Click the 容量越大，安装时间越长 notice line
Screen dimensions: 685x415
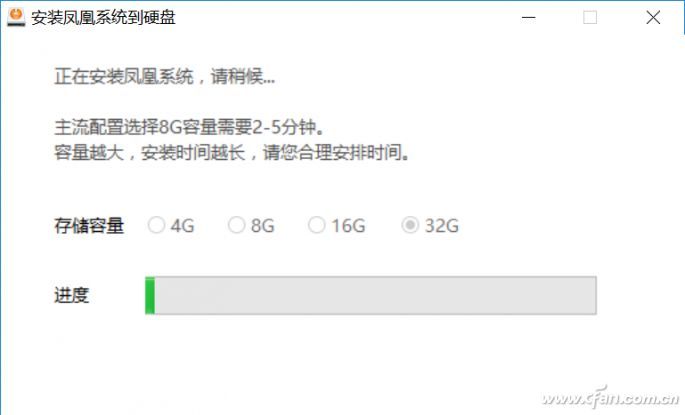point(232,153)
